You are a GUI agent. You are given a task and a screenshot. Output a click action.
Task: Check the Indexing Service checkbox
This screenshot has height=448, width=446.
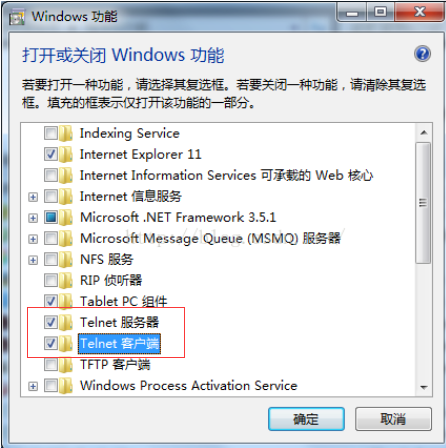coord(51,133)
